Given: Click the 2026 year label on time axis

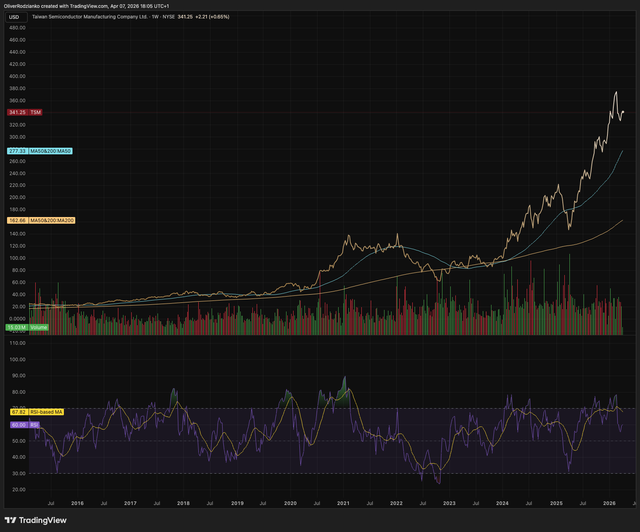Looking at the screenshot, I should pos(609,503).
